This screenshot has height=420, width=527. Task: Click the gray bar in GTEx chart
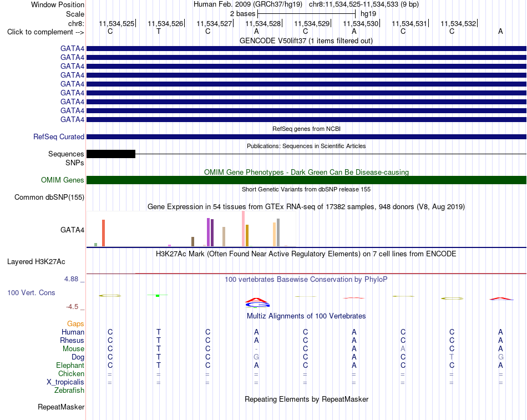(278, 232)
